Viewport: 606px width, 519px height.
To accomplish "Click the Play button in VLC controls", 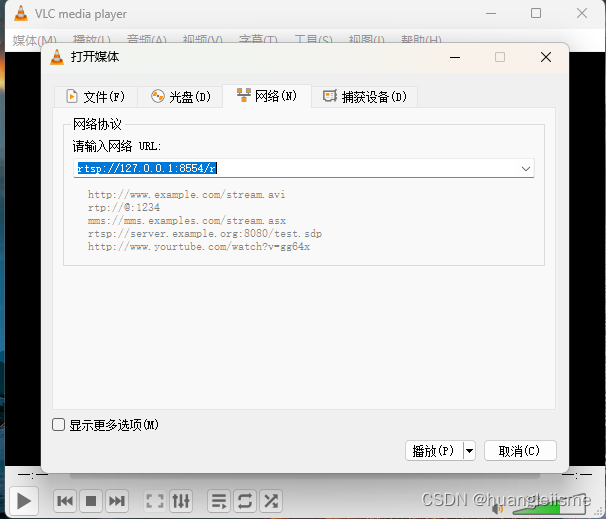I will coord(23,501).
